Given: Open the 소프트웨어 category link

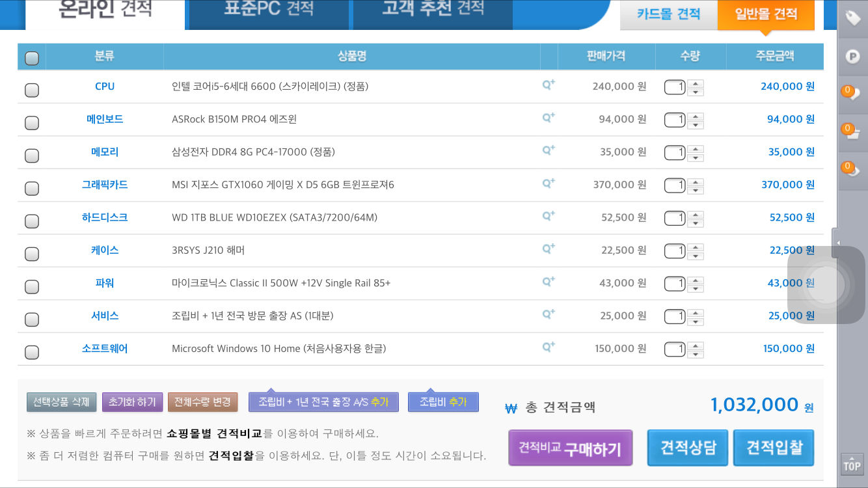Looking at the screenshot, I should pyautogui.click(x=105, y=349).
